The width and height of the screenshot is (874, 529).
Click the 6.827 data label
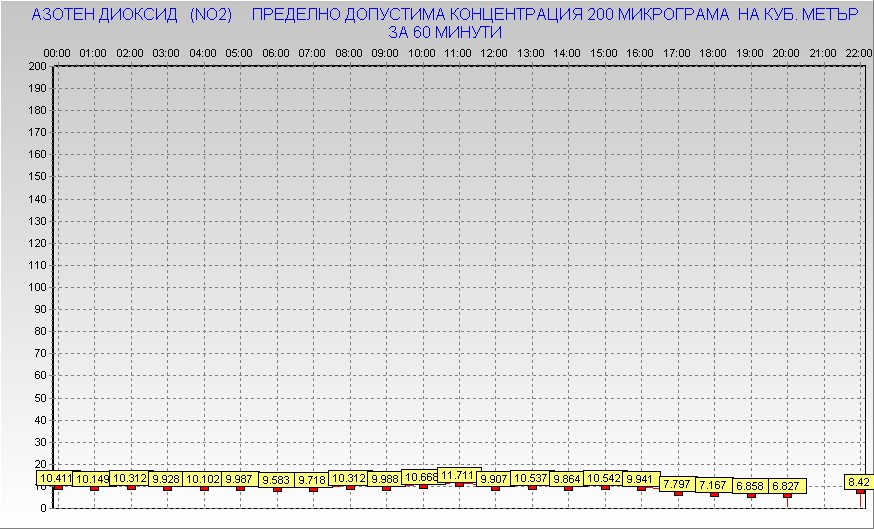point(786,486)
